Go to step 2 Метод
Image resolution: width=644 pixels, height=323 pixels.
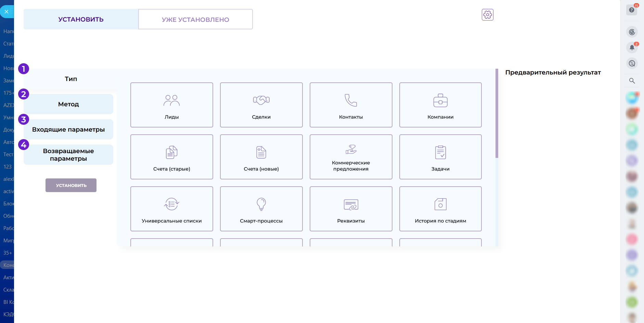pos(68,104)
